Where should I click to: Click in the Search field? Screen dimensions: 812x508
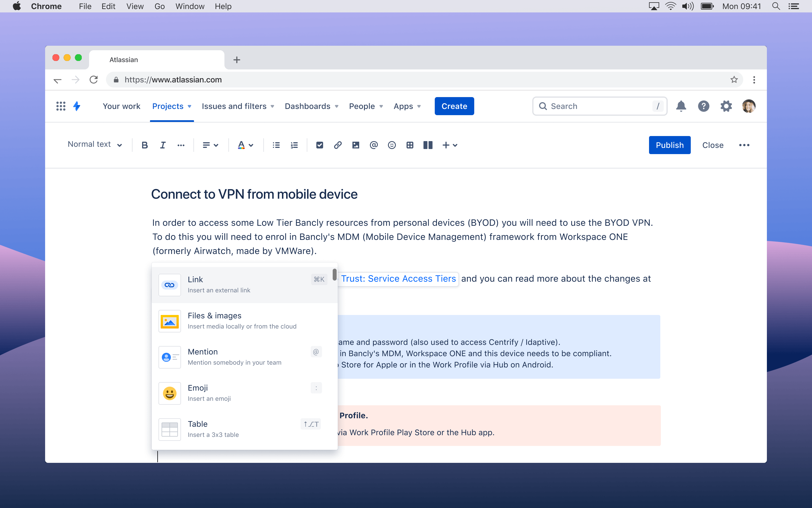[x=600, y=106]
